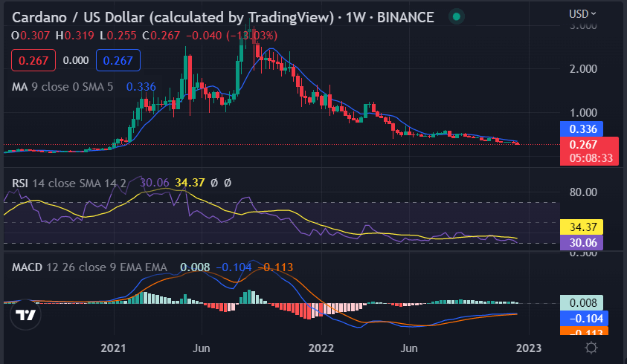Screen dimensions: 627x364
Task: Select the MACD 12 26 indicator legend
Action: 89,267
